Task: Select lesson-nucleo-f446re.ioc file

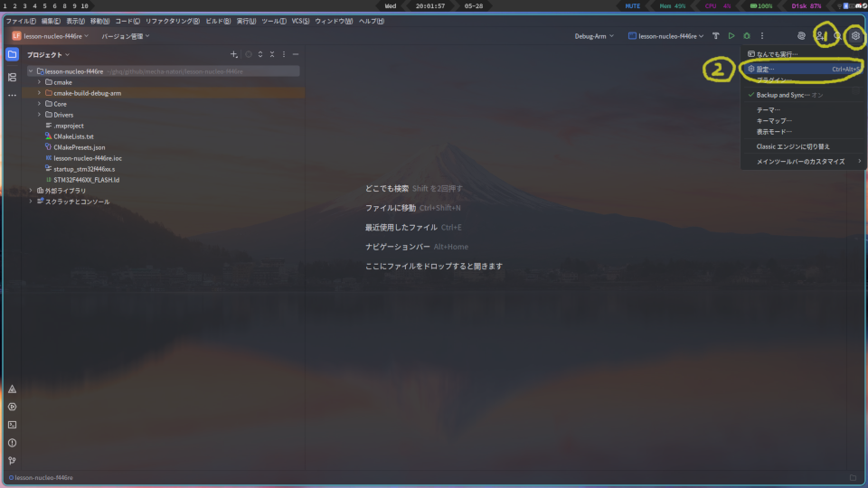Action: 88,158
